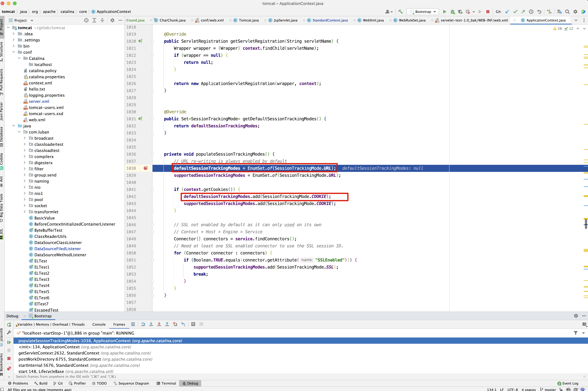Screen dimensions: 588x391
Task: Switch to StandardContext.java editor tab
Action: point(330,20)
